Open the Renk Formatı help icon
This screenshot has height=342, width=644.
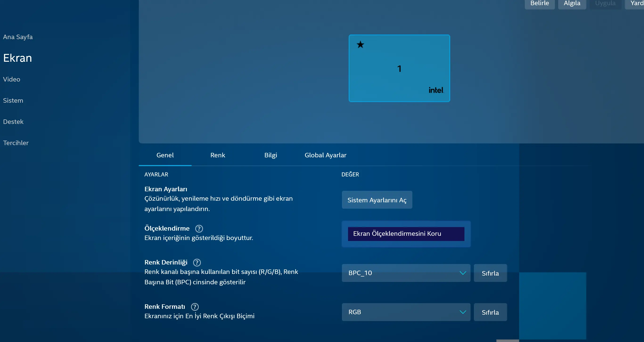tap(195, 307)
